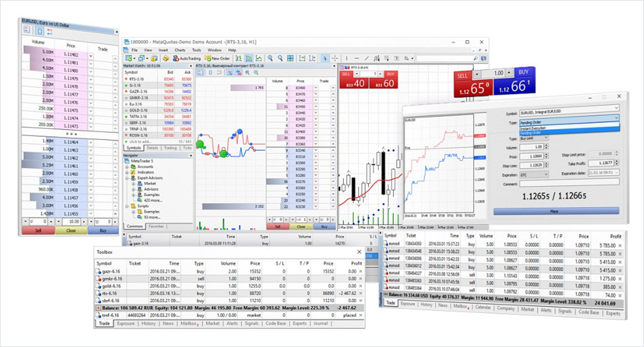Viewport: 644px width, 347px height.
Task: Click the Volume field in order dialog
Action: pyautogui.click(x=531, y=147)
